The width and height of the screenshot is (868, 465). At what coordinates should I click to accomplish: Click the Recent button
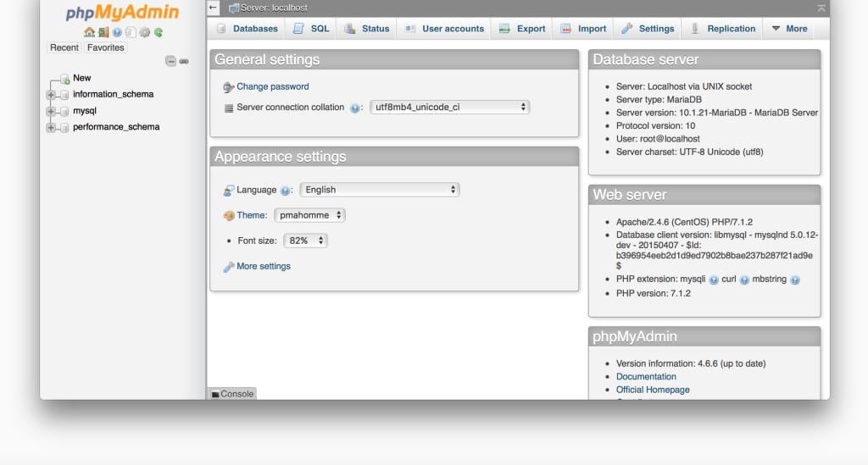tap(64, 47)
